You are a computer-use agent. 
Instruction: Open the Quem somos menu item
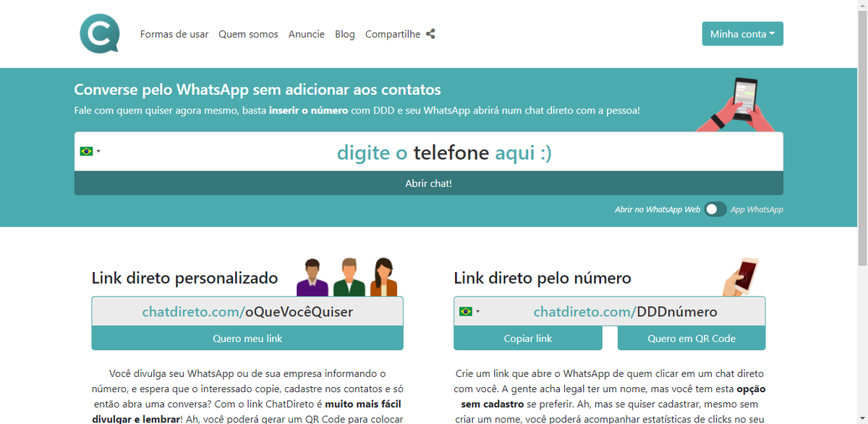click(248, 34)
